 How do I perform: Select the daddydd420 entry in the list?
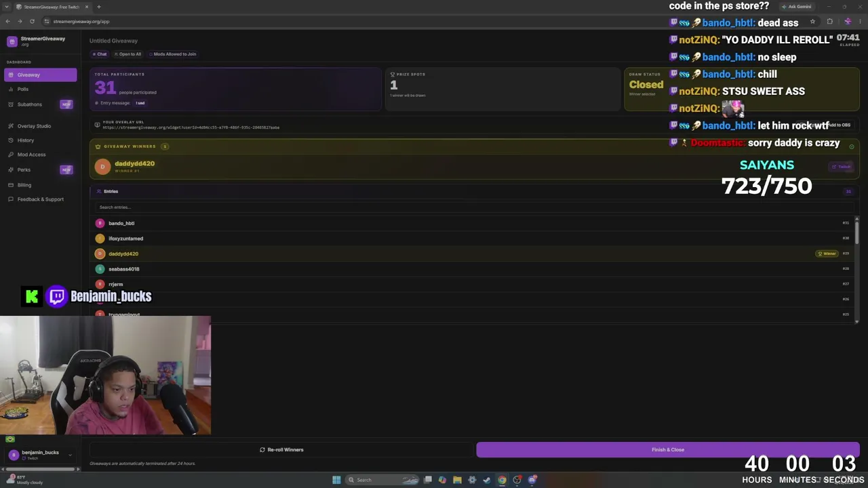click(x=473, y=253)
